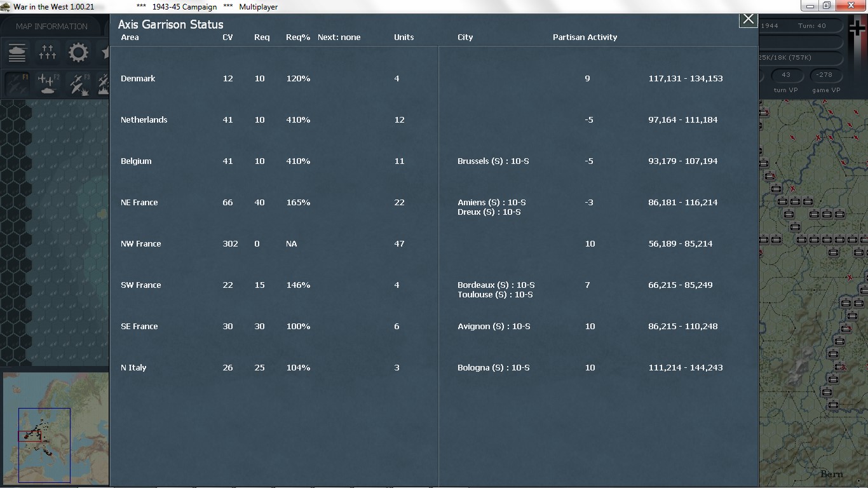The height and width of the screenshot is (488, 868).
Task: Click the Area column header
Action: point(130,37)
